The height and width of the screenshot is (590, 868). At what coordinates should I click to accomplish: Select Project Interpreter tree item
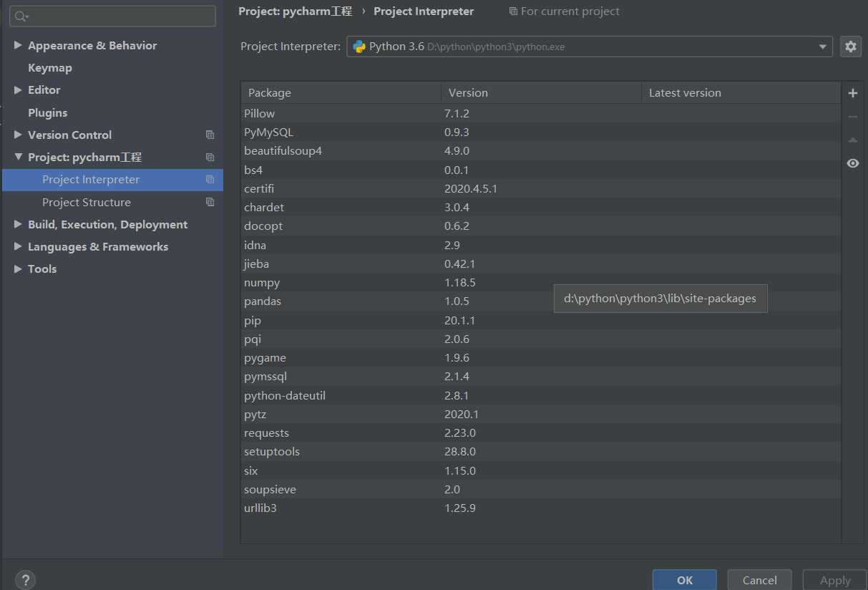[x=113, y=180]
